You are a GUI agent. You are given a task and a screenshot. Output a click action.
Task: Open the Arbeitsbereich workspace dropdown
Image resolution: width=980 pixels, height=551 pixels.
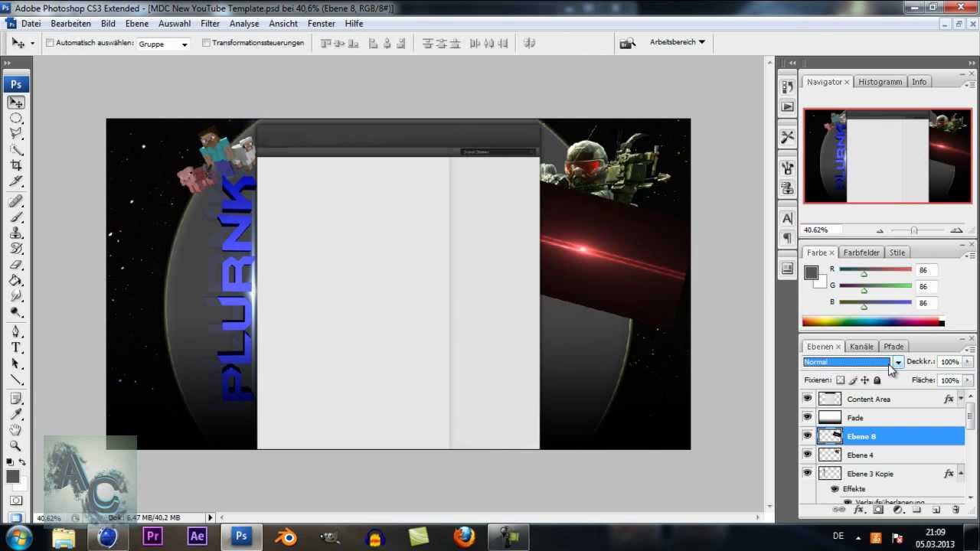(678, 42)
